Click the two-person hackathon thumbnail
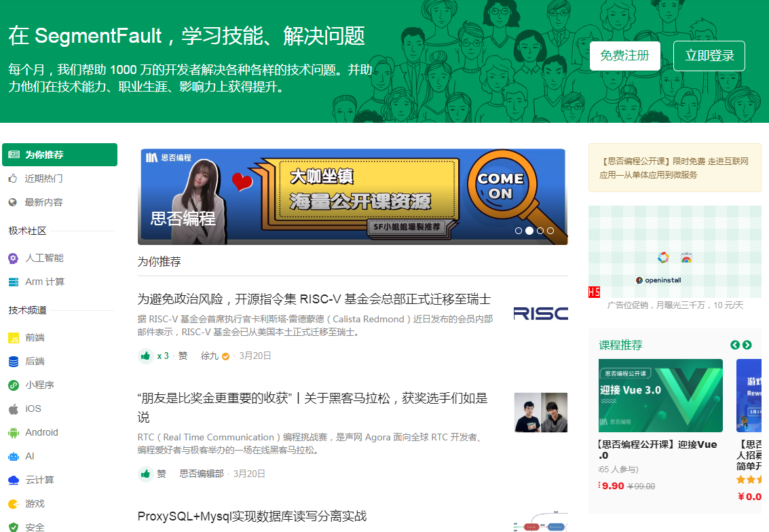 [x=541, y=413]
